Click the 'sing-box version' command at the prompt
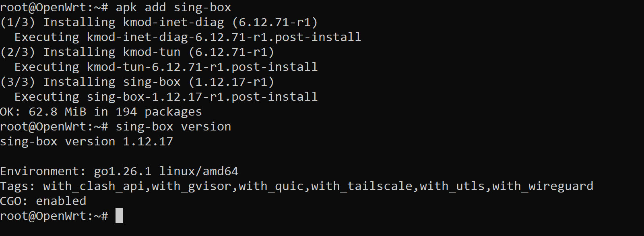 point(173,127)
